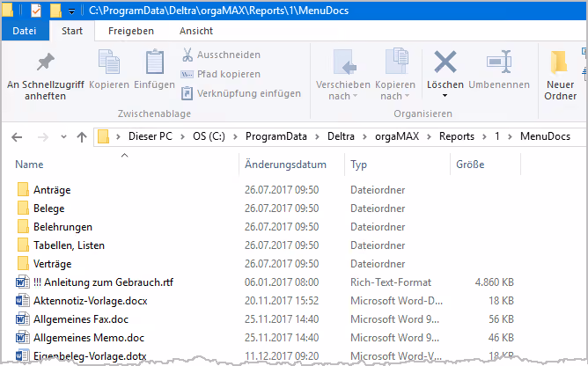
Task: Click Ausschneiden scissors icon
Action: (187, 55)
